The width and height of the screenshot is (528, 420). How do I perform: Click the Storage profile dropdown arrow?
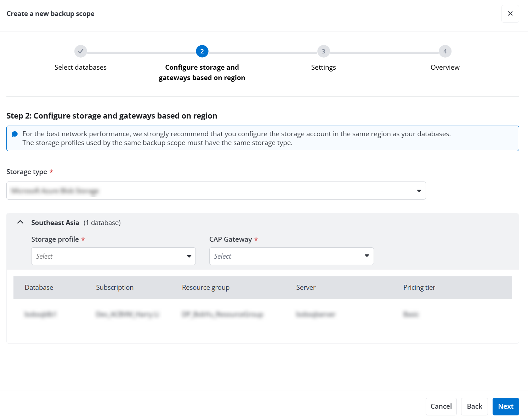189,256
